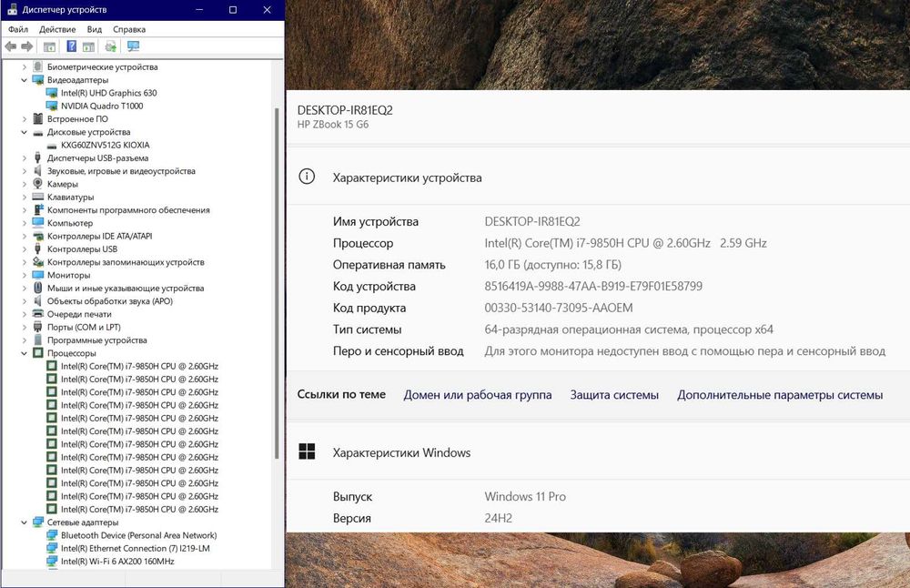This screenshot has width=910, height=588.
Task: Click the Код продукта value 00330-53140-73095-AAOEM
Action: pyautogui.click(x=559, y=308)
